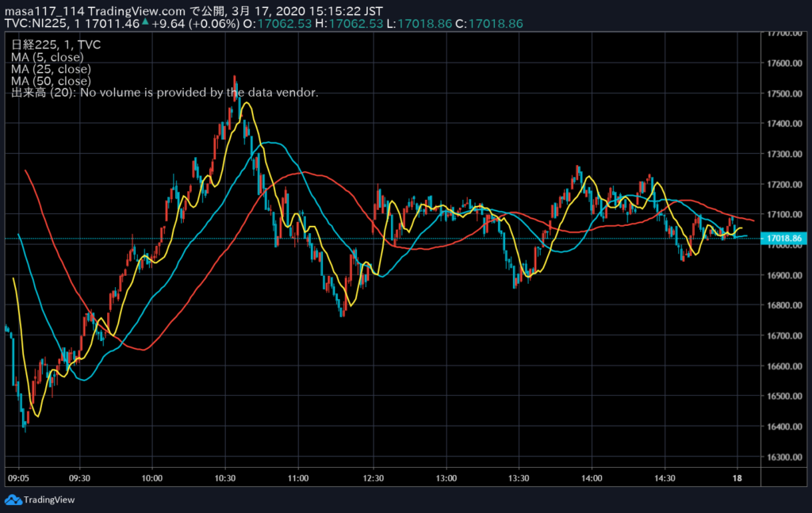Image resolution: width=812 pixels, height=513 pixels.
Task: Select the MA (50, close) indicator label
Action: (51, 81)
